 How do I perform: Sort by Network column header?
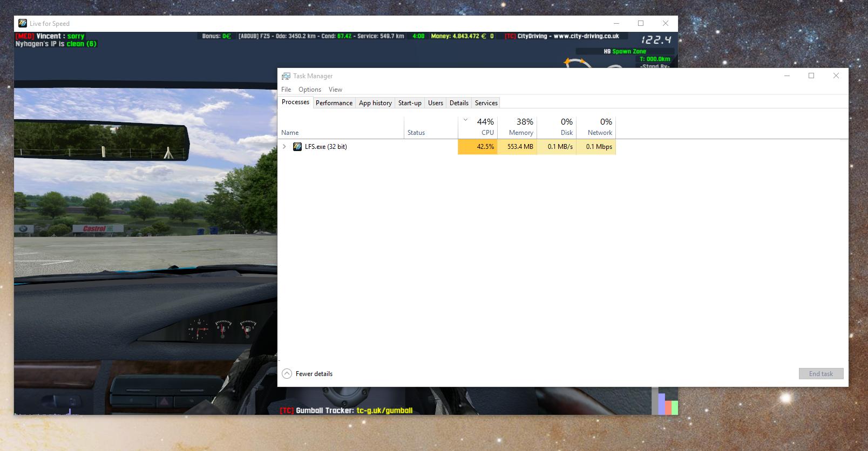[596, 128]
